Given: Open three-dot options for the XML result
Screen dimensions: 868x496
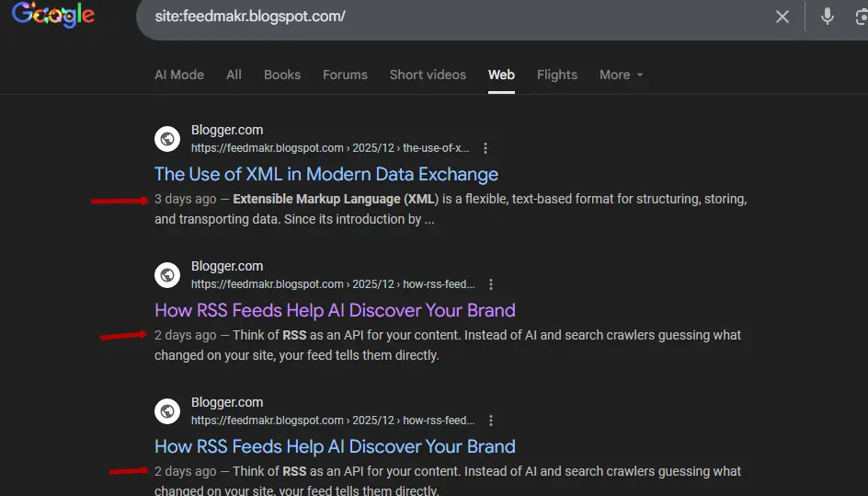Looking at the screenshot, I should [x=485, y=148].
